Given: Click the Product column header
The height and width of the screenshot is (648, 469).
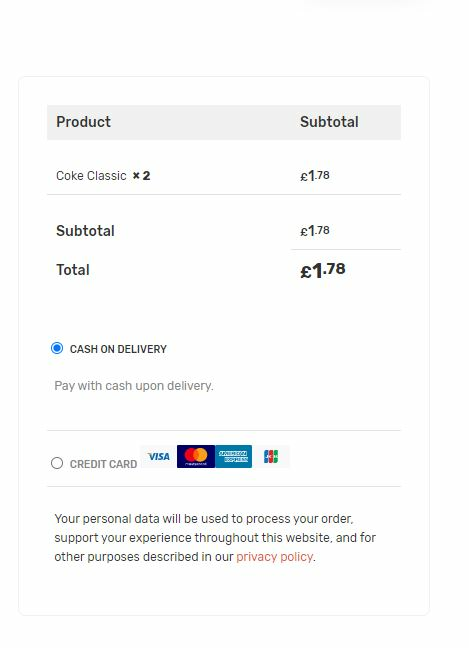Looking at the screenshot, I should point(83,122).
